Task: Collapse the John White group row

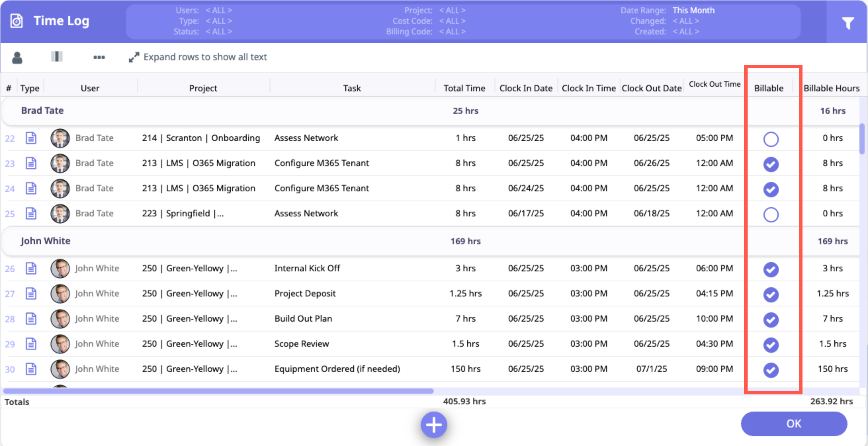Action: (46, 241)
